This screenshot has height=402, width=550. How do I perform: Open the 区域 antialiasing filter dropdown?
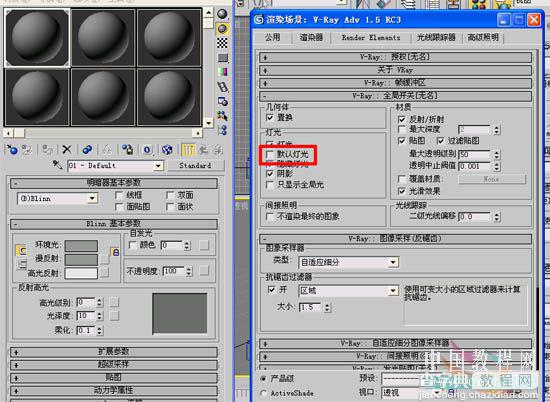tap(393, 291)
